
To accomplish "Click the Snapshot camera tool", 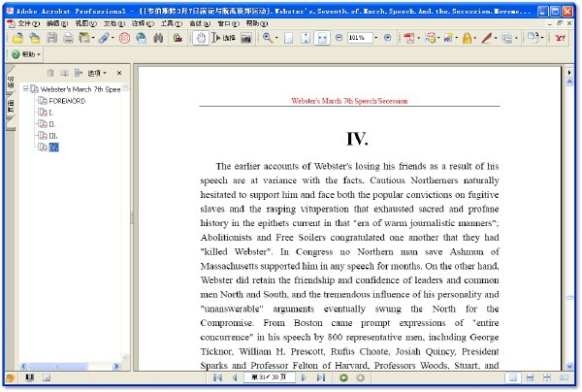I will [x=246, y=38].
